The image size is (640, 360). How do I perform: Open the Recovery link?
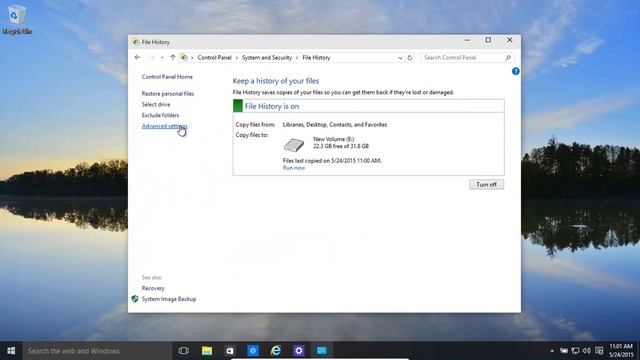pyautogui.click(x=153, y=288)
